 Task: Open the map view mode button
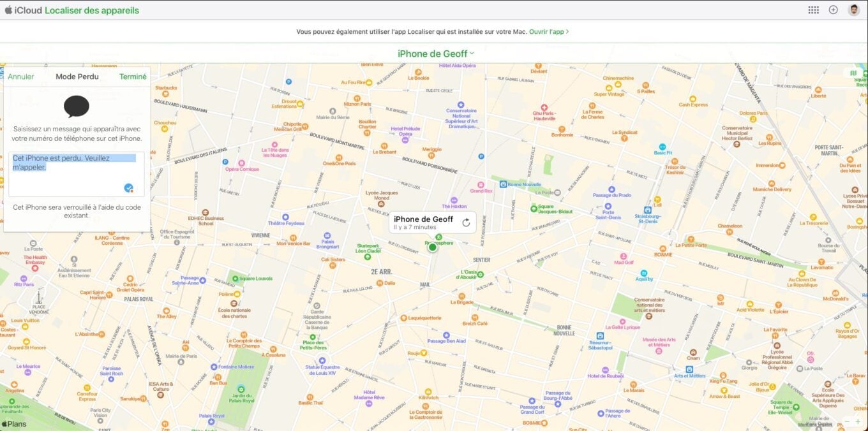point(854,73)
